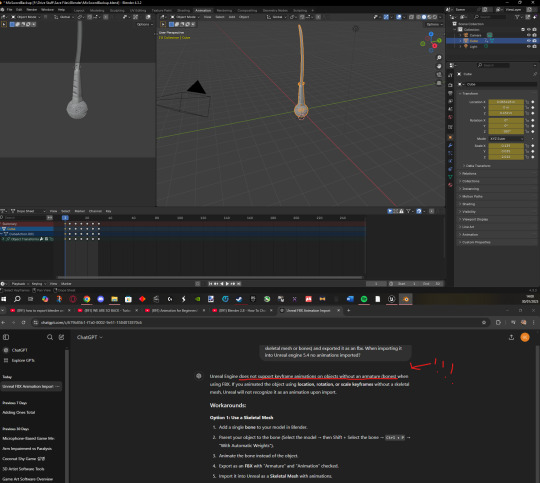Jump to the last frame in timeline
The width and height of the screenshot is (540, 483).
coord(239,284)
